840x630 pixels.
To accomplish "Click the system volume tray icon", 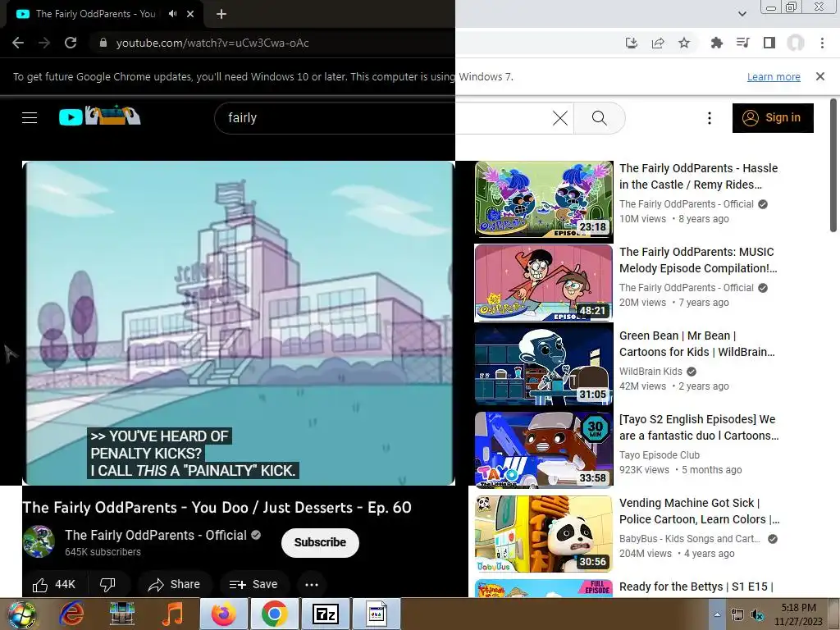I will click(x=757, y=615).
